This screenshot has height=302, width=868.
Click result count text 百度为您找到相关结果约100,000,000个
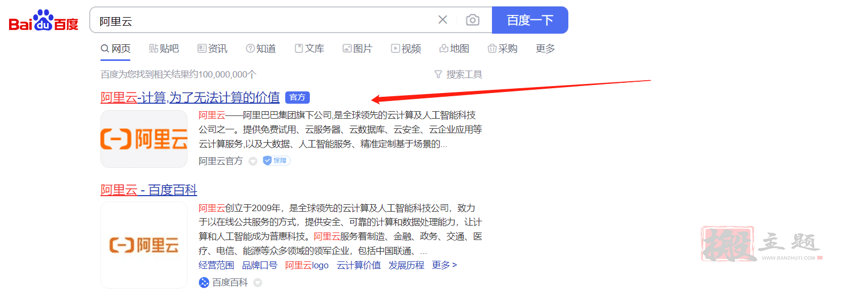coord(178,74)
